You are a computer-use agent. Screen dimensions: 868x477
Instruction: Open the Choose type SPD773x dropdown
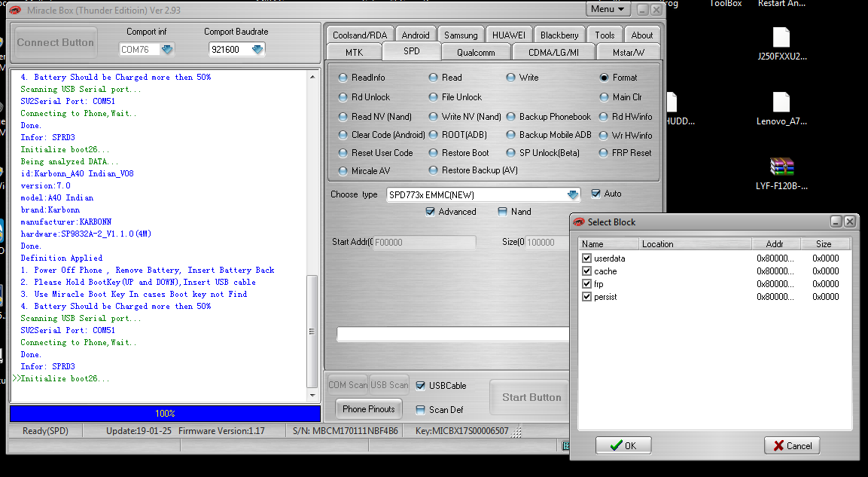click(x=572, y=194)
